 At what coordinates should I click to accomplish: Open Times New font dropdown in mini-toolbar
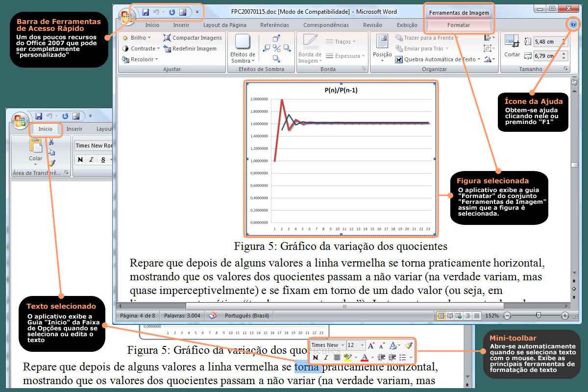(x=343, y=345)
